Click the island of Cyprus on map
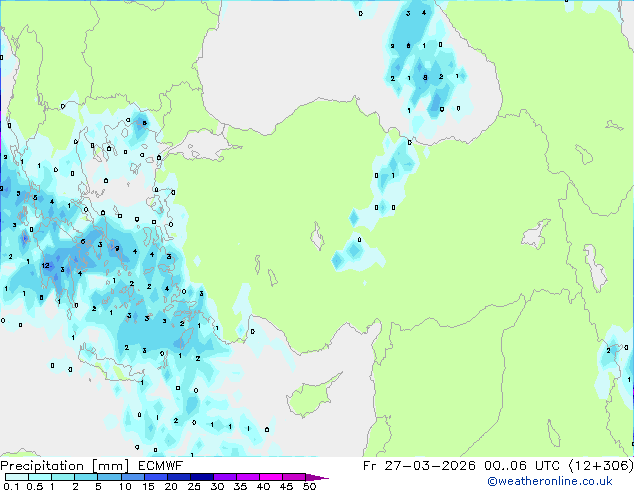The image size is (634, 490). [x=311, y=396]
